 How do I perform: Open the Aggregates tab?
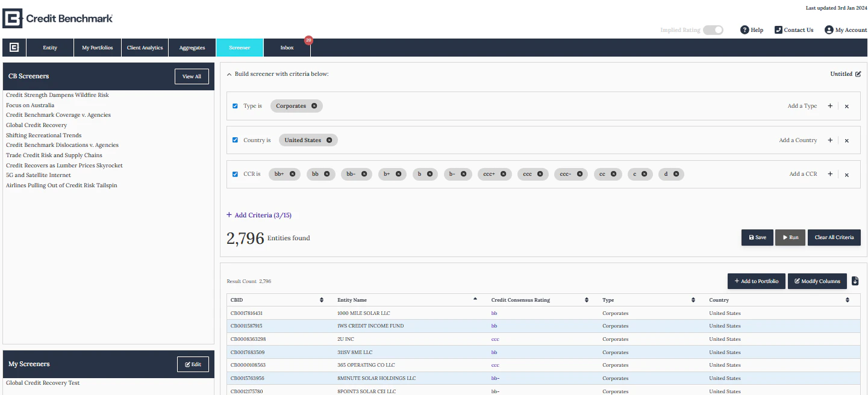point(192,48)
